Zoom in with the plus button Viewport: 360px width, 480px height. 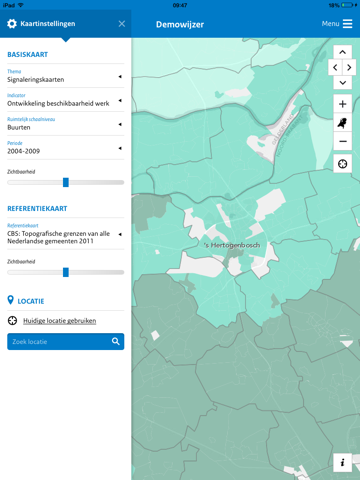pos(342,104)
